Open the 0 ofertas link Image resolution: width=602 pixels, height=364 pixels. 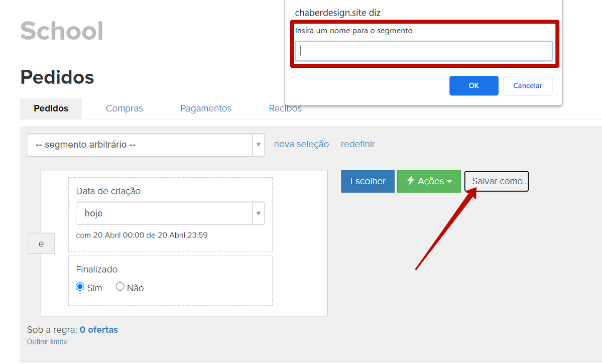pyautogui.click(x=99, y=330)
